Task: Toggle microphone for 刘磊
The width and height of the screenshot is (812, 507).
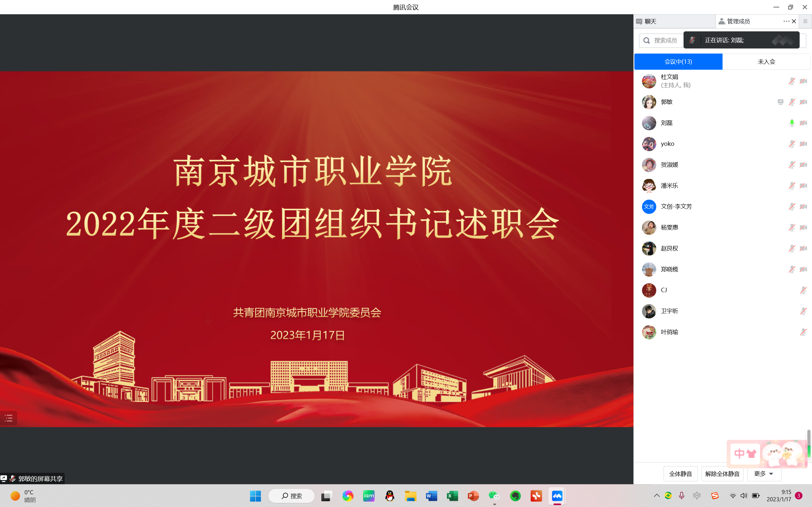Action: coord(792,123)
